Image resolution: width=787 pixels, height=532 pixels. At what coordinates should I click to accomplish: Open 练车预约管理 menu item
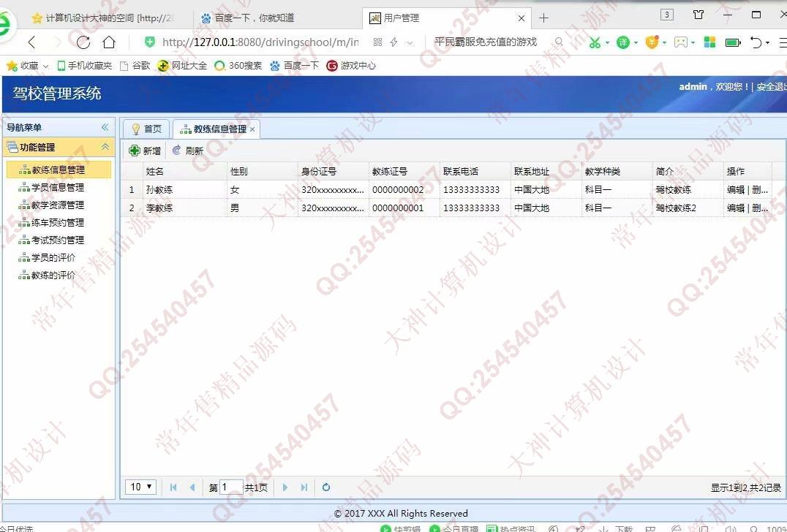pos(58,222)
